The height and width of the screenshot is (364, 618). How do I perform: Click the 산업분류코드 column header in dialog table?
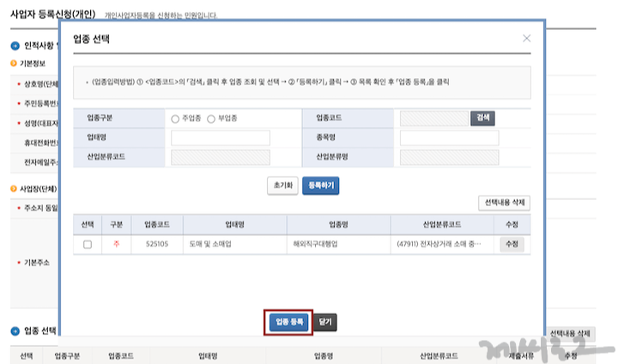(x=442, y=225)
